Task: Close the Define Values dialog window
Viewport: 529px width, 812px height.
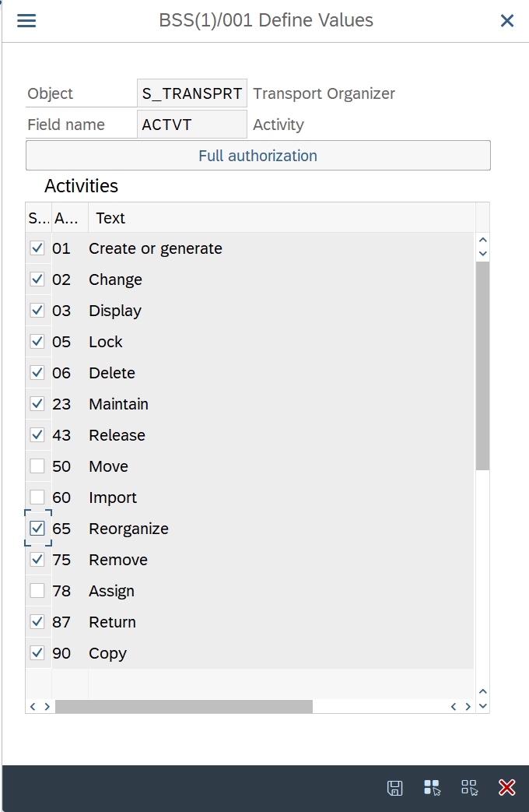Action: click(x=507, y=20)
